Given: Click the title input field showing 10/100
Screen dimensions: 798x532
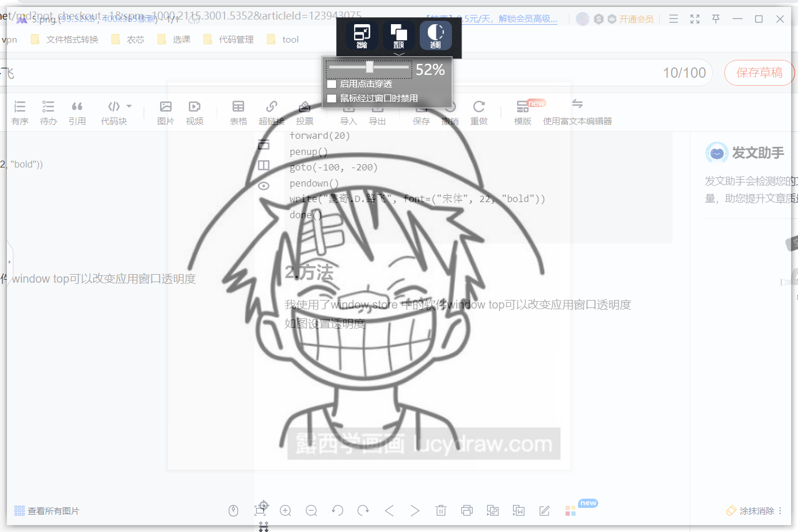Looking at the screenshot, I should (x=357, y=73).
